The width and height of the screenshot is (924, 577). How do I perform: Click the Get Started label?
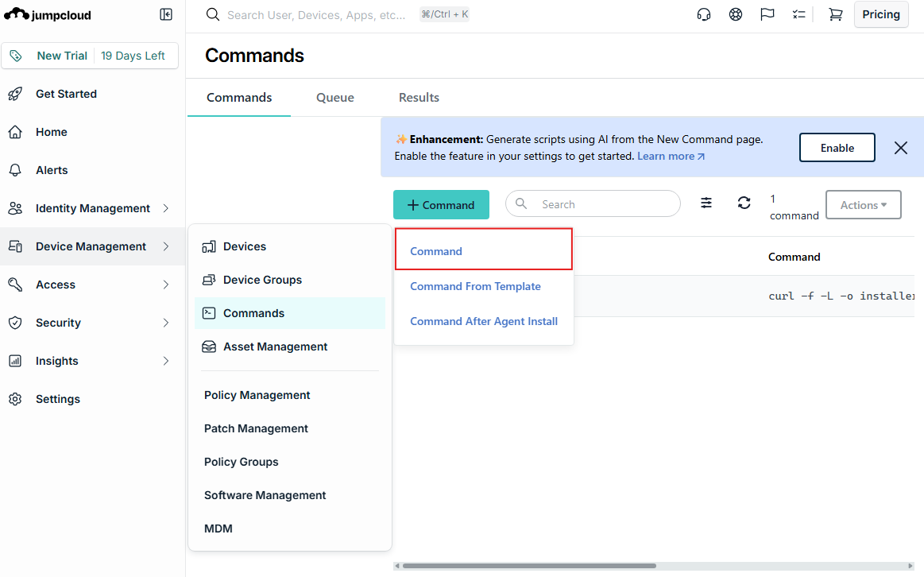click(66, 94)
